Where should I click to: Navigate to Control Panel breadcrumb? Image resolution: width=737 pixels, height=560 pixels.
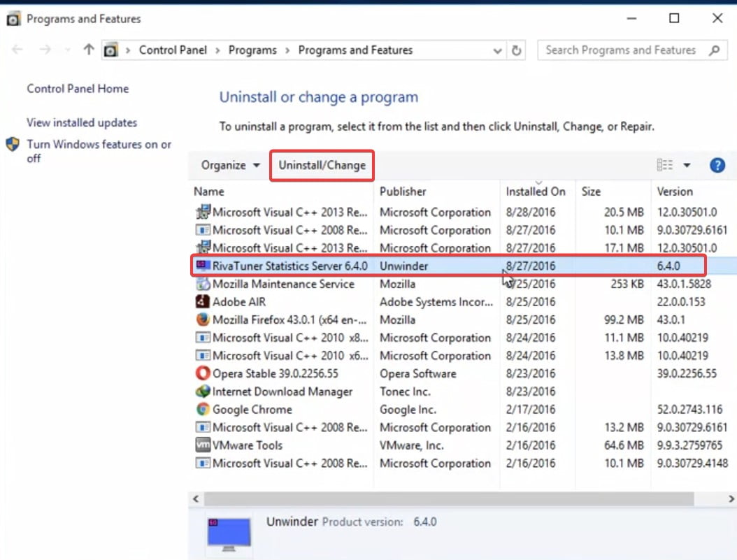pos(173,50)
